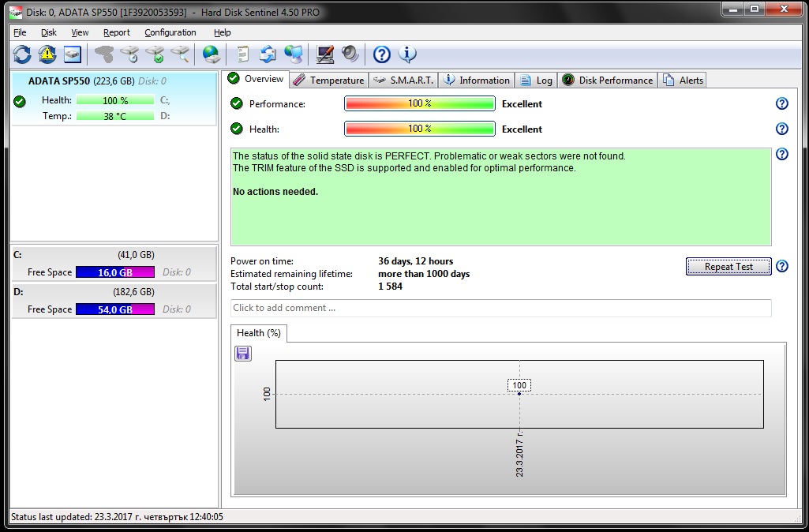
Task: Open Help via the blue question mark toolbar icon
Action: [382, 54]
